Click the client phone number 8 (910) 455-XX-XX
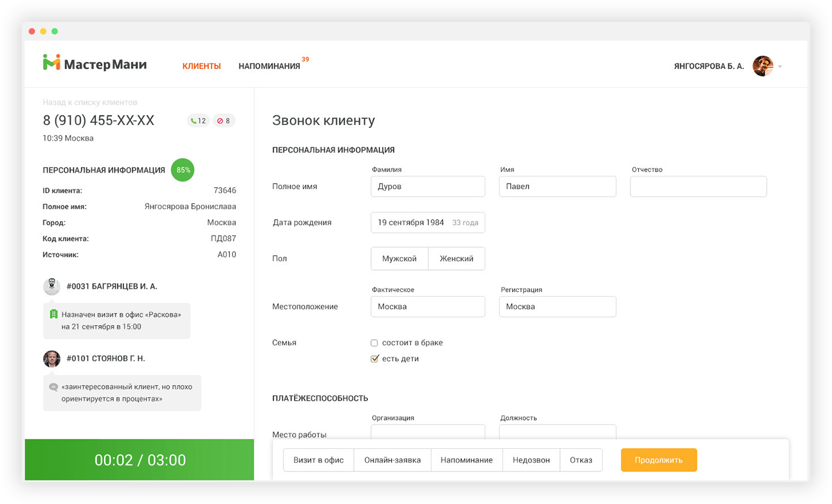Image resolution: width=832 pixels, height=504 pixels. [x=98, y=121]
